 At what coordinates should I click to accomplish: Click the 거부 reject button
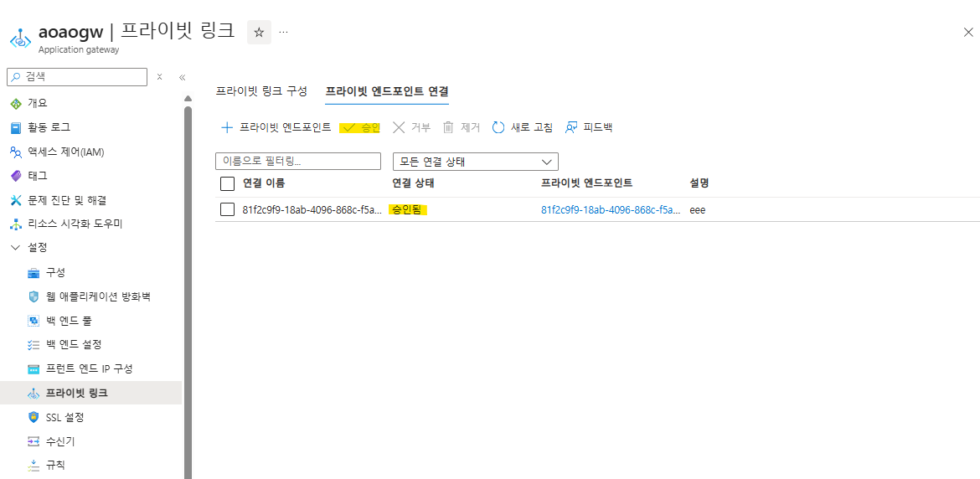411,127
